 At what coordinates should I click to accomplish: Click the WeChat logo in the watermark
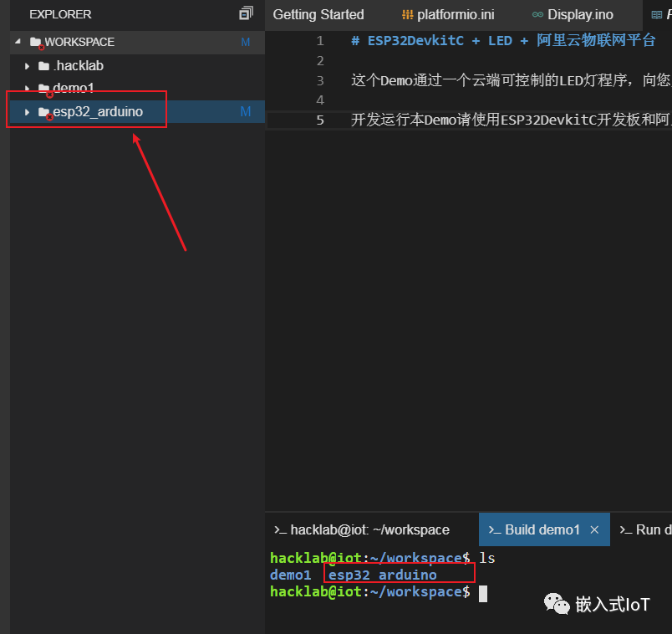click(x=556, y=604)
